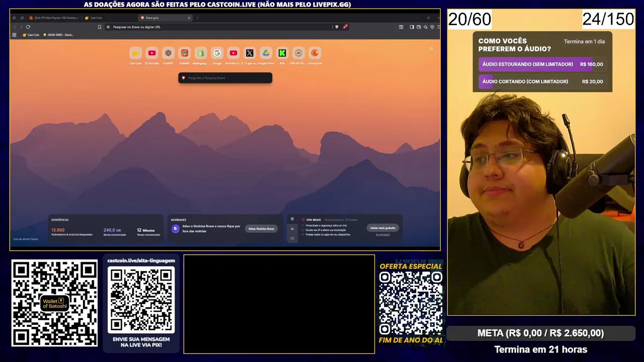
Task: Click the Iniciar teste gratuito button
Action: [383, 228]
